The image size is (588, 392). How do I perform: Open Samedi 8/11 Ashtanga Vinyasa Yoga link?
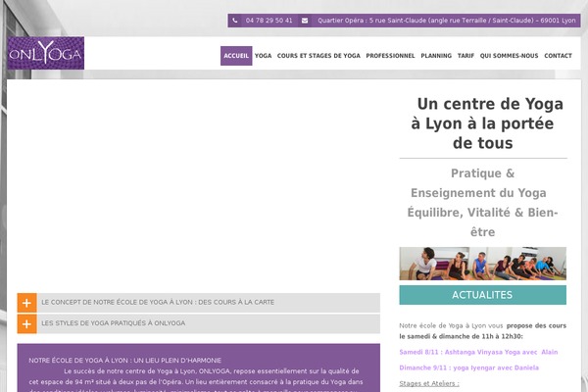(x=478, y=352)
